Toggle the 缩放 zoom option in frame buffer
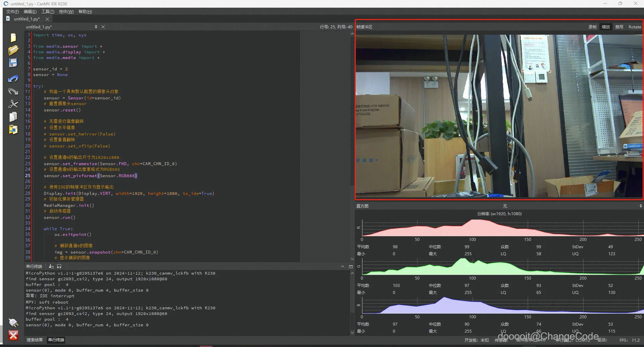Viewport: 644px width, 347px height. pyautogui.click(x=606, y=27)
